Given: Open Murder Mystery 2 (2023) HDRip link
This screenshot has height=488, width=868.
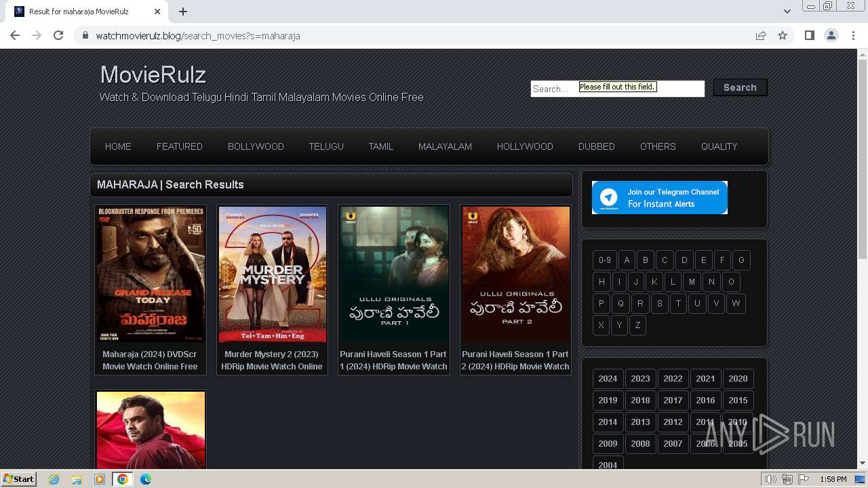Looking at the screenshot, I should (272, 360).
